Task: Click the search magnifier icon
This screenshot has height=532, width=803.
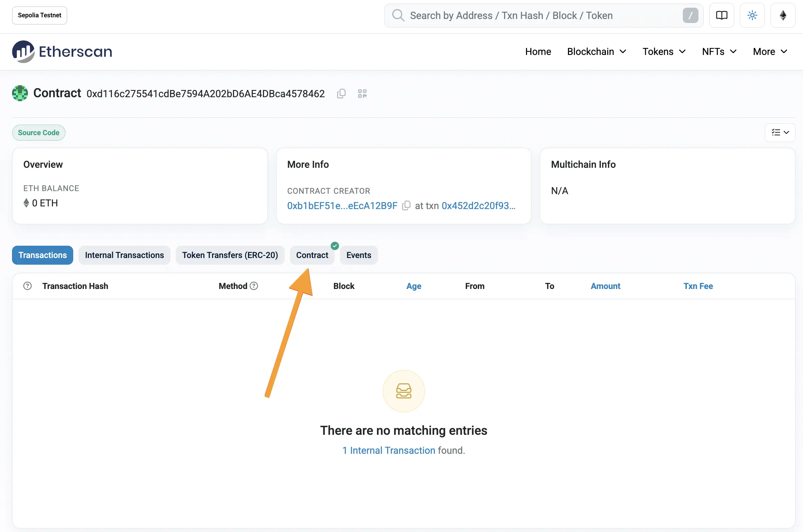Action: (x=398, y=15)
